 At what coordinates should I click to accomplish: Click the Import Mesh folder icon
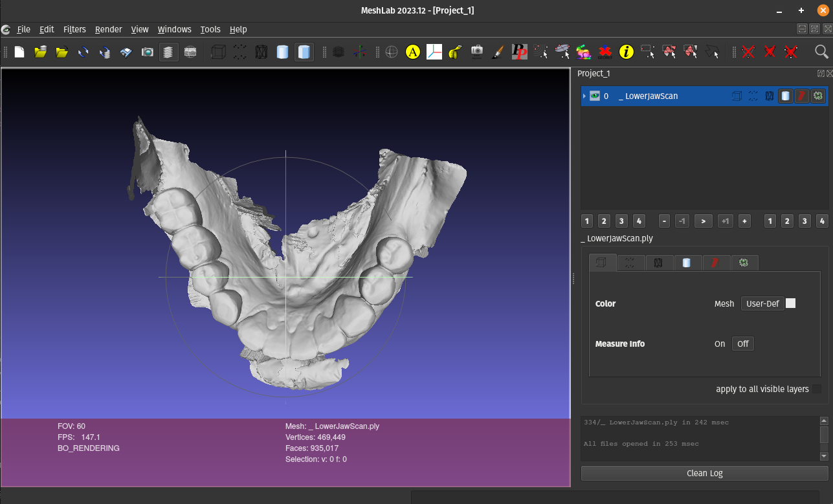tap(62, 52)
